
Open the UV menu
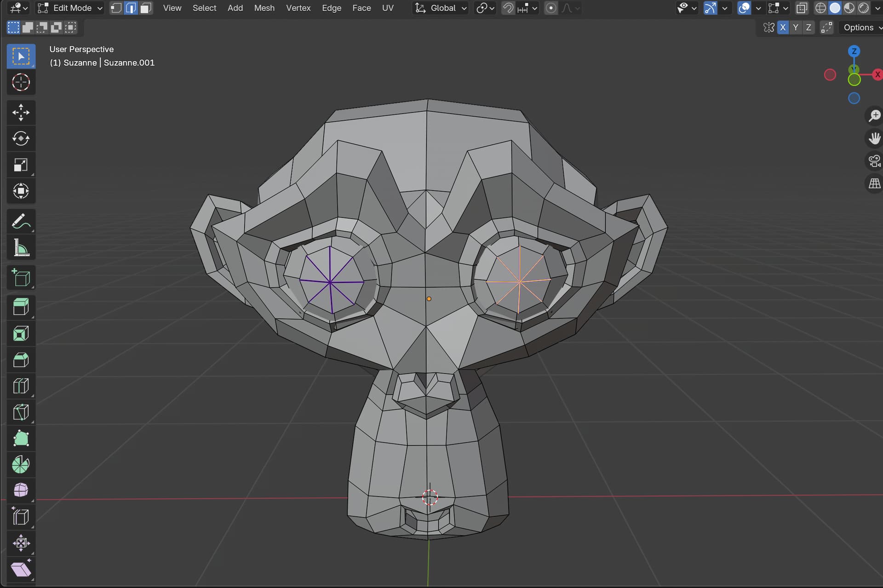point(388,8)
